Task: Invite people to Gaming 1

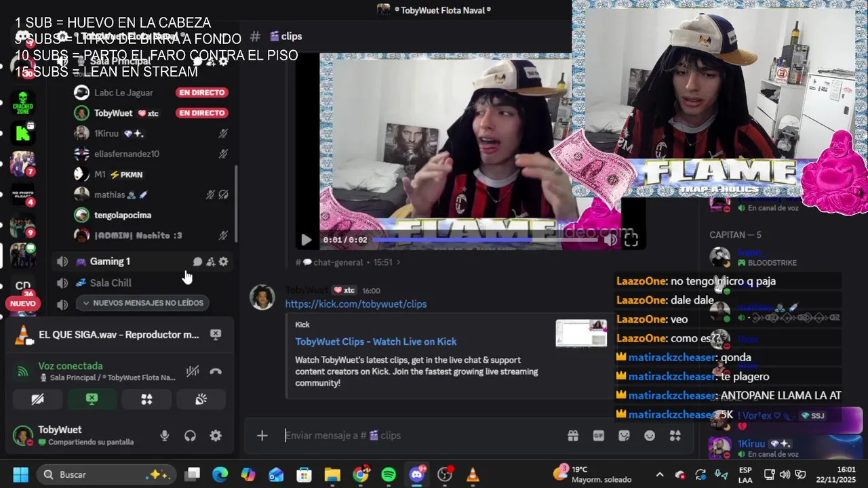Action: 210,262
